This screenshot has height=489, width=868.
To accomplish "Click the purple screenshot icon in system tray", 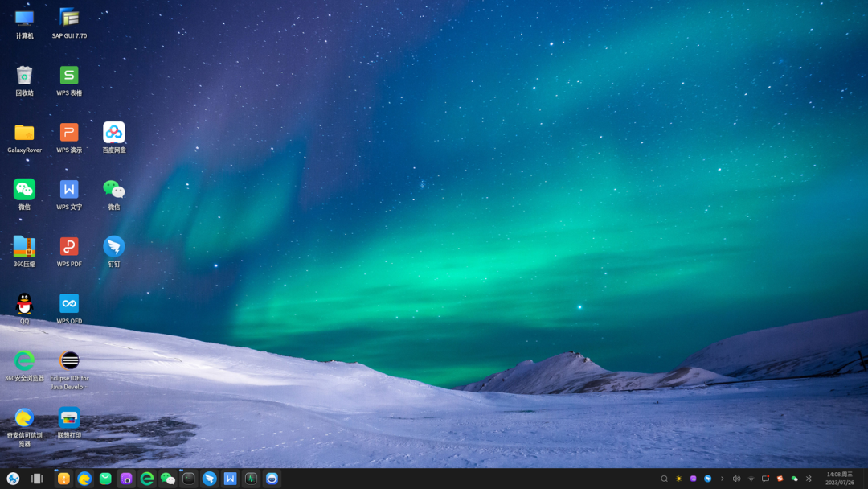I will point(693,479).
